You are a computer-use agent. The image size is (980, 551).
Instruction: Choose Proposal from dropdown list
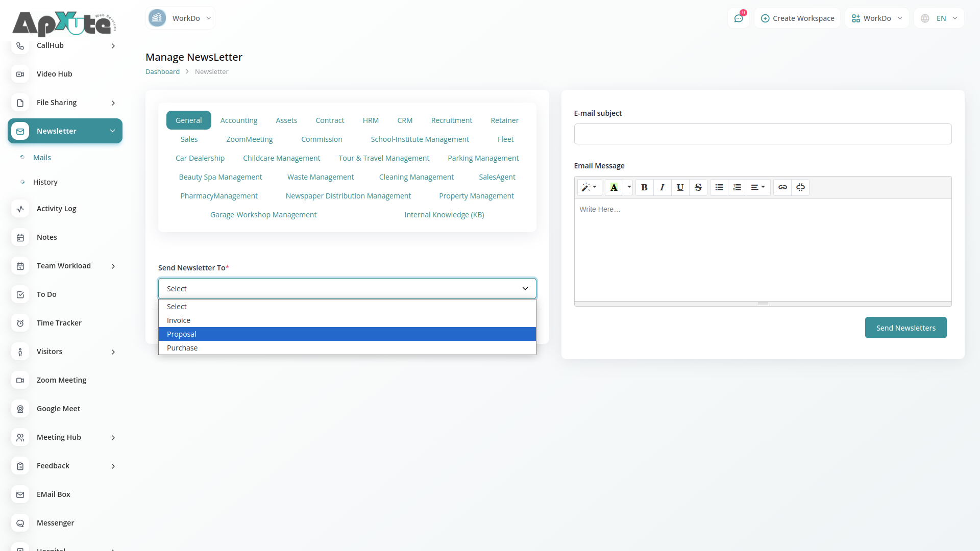347,334
